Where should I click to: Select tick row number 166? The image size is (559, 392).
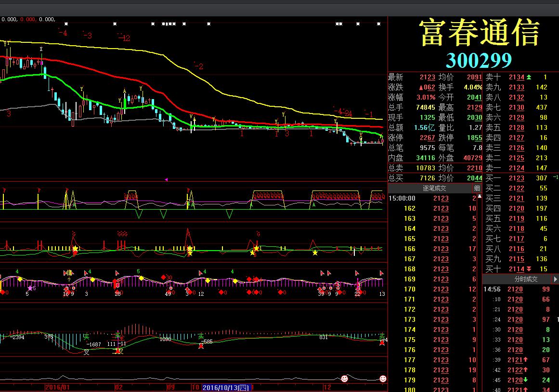pos(433,249)
